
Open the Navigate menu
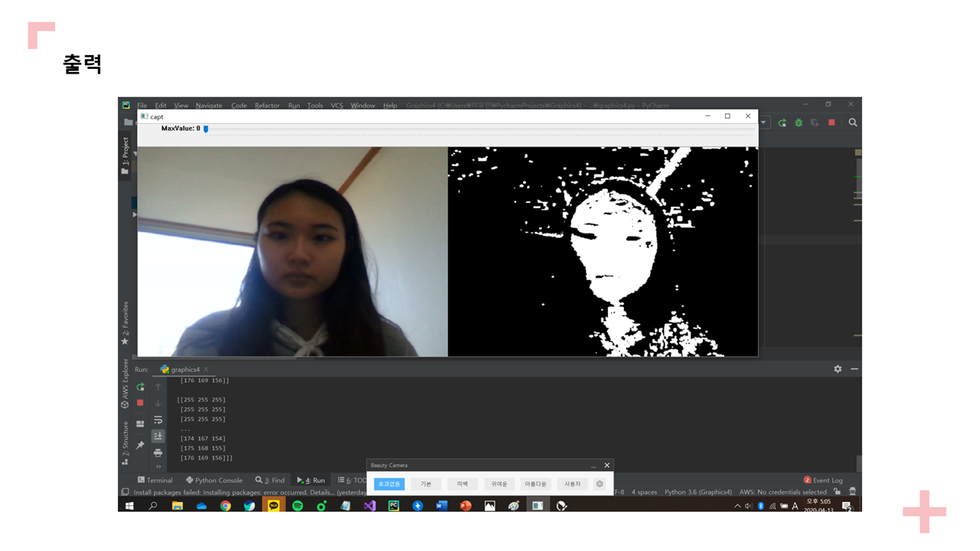coord(208,106)
